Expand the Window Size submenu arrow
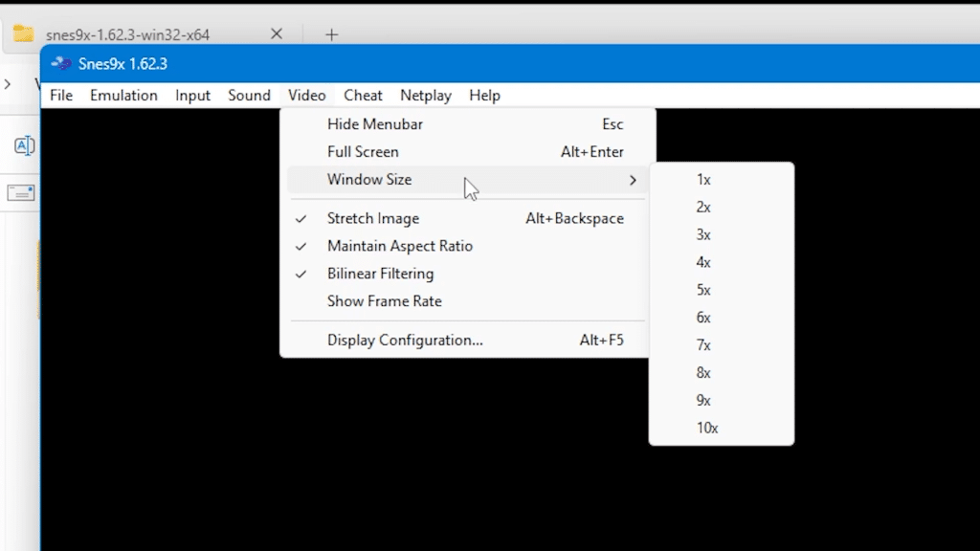This screenshot has width=980, height=551. click(633, 180)
